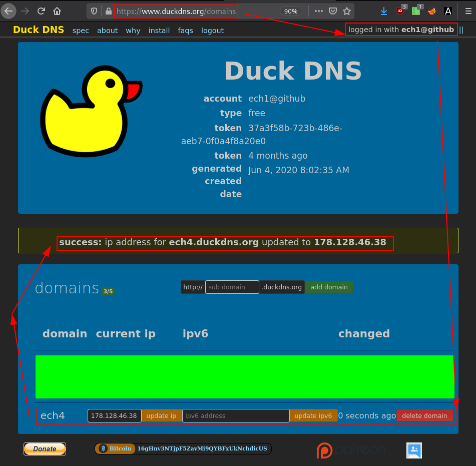Click the Bitcoin donation label
The height and width of the screenshot is (466, 476).
(116, 448)
